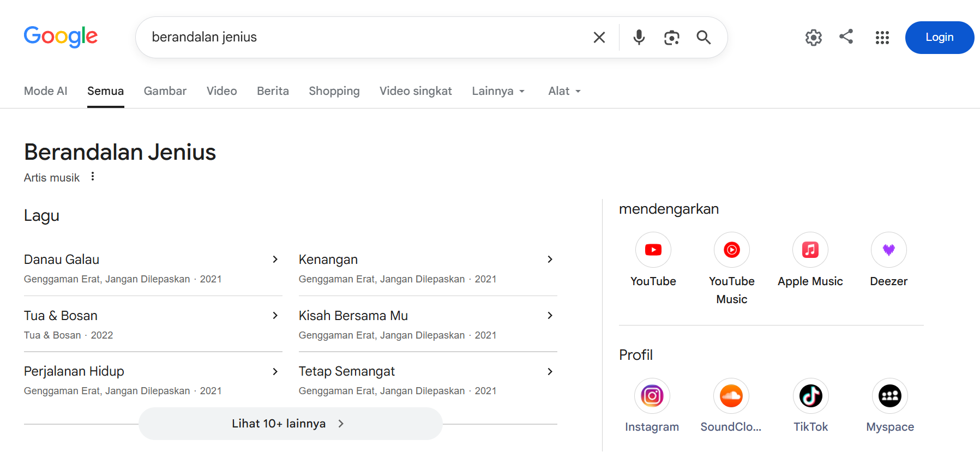Click the Profil section heading
The width and height of the screenshot is (980, 470).
(636, 355)
